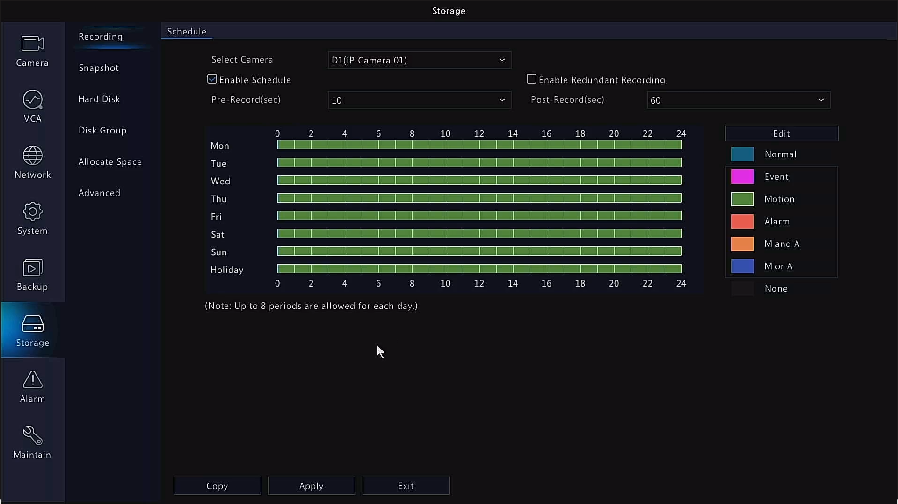Open the Hard Disk menu item
Image resolution: width=898 pixels, height=504 pixels.
click(100, 99)
